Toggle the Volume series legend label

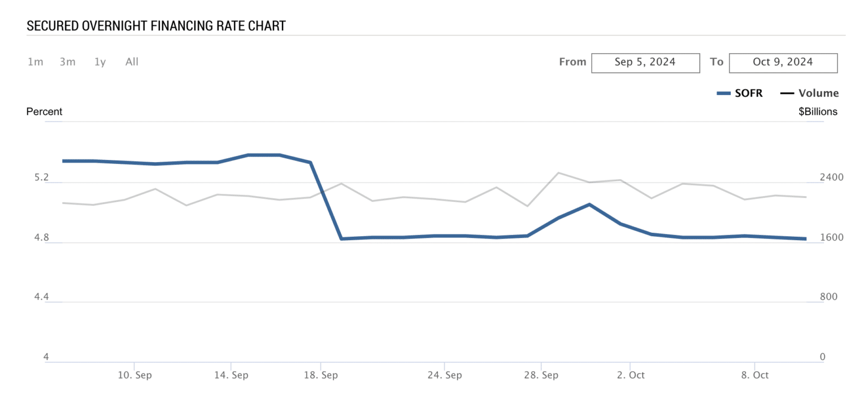[818, 94]
